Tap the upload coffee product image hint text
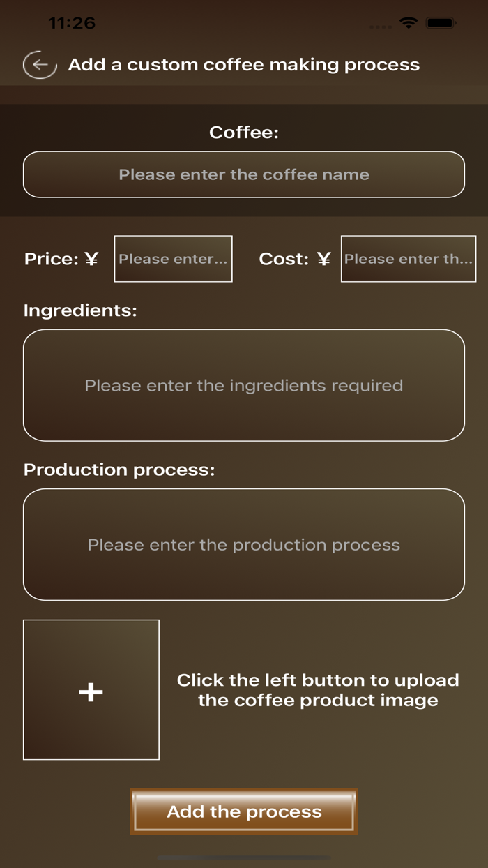Screen dimensions: 488x868 pyautogui.click(x=318, y=690)
